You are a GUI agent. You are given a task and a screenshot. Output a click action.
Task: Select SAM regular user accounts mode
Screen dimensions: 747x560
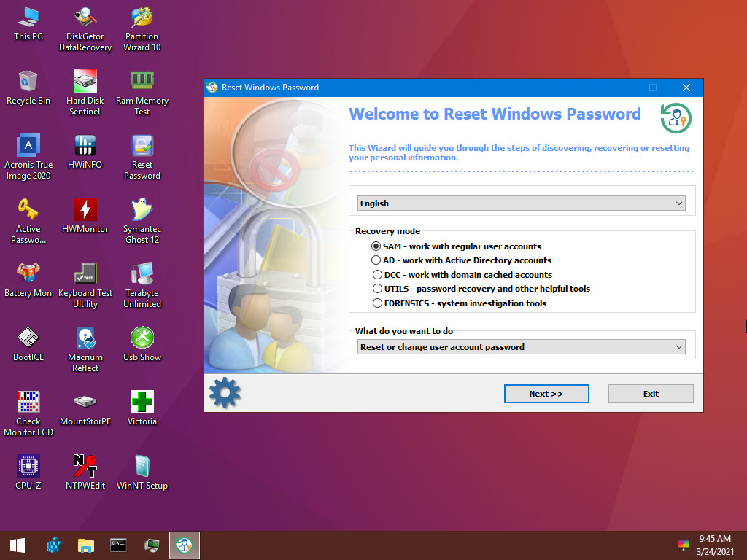point(456,246)
